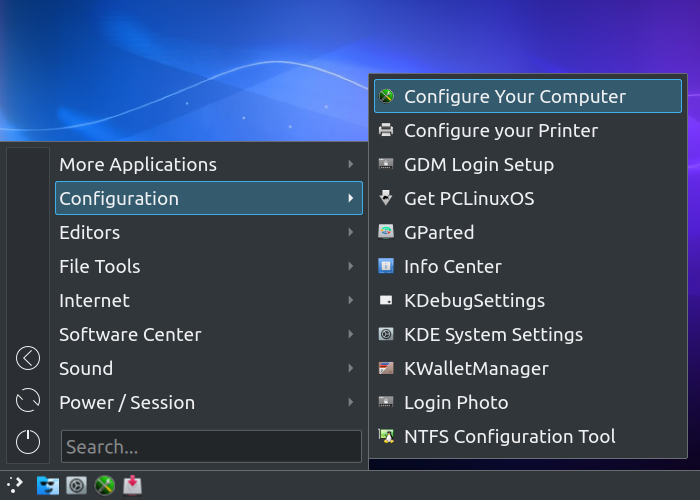The width and height of the screenshot is (700, 500).
Task: Open the Power / Session category
Action: 209,402
